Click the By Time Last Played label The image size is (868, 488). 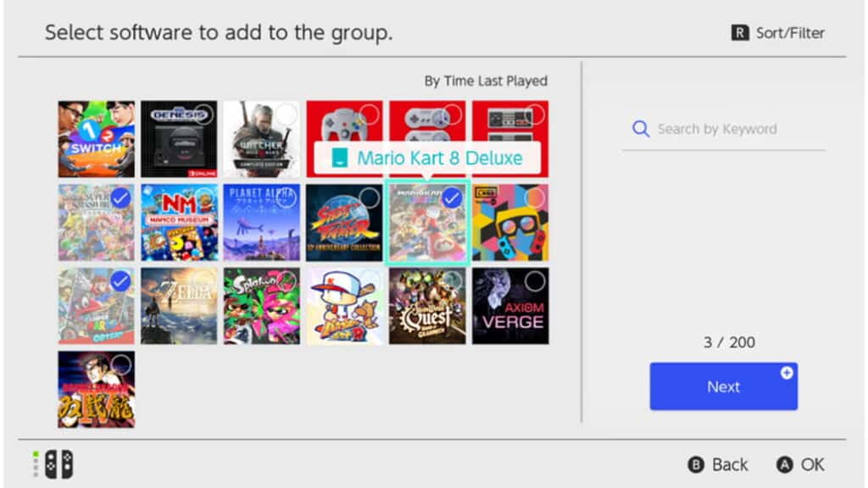pos(486,81)
